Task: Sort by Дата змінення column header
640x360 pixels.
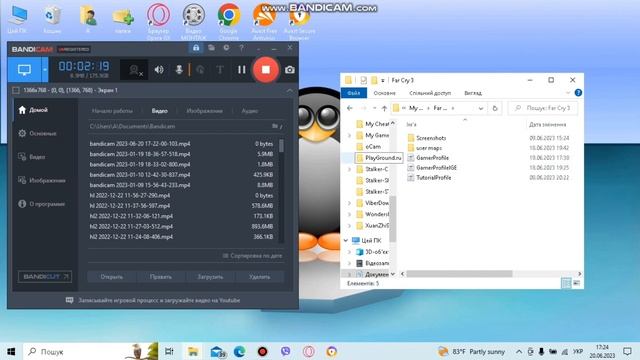Action: tap(547, 124)
